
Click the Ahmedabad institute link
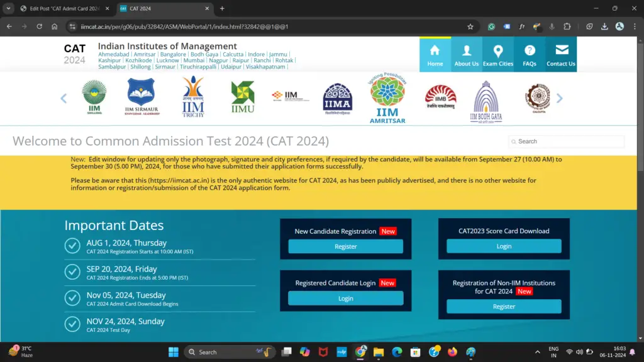[113, 54]
